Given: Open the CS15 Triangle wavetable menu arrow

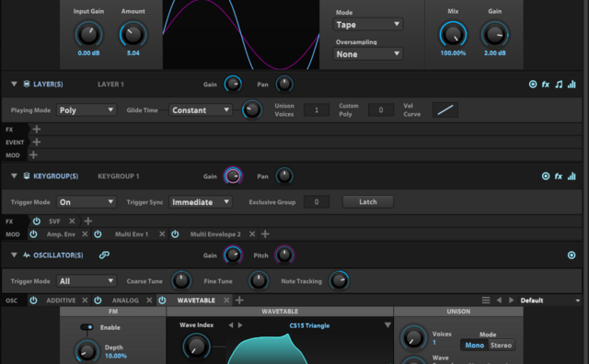Looking at the screenshot, I should tap(387, 325).
